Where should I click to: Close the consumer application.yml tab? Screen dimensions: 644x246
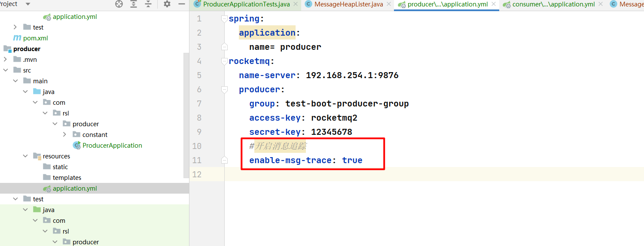[x=601, y=4]
